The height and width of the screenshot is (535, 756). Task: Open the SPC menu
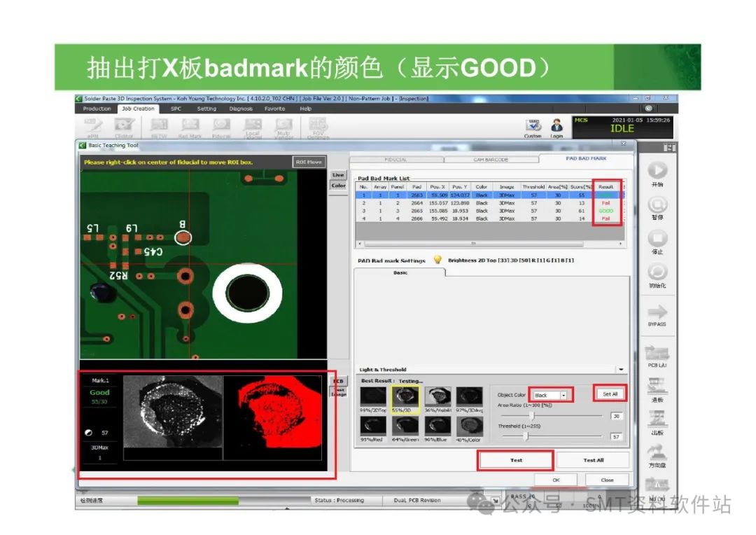coord(176,109)
